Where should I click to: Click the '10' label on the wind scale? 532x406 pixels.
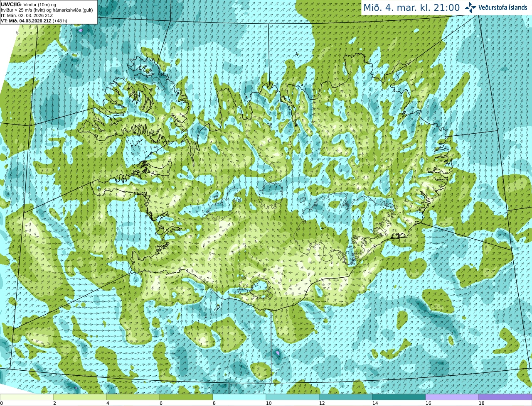point(268,403)
